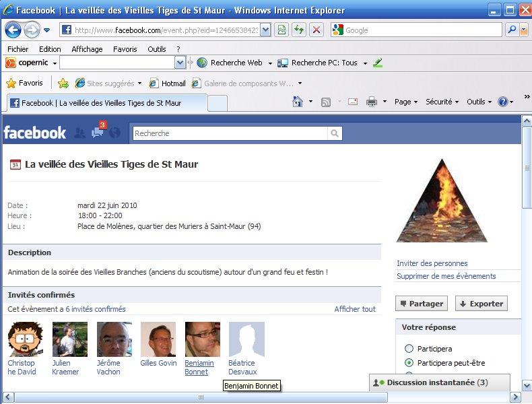Click the RSS feeds icon
This screenshot has width=532, height=404.
(x=326, y=102)
